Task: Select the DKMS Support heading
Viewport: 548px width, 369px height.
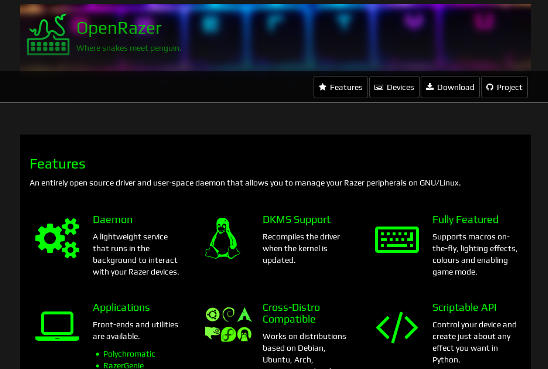Action: (x=296, y=219)
